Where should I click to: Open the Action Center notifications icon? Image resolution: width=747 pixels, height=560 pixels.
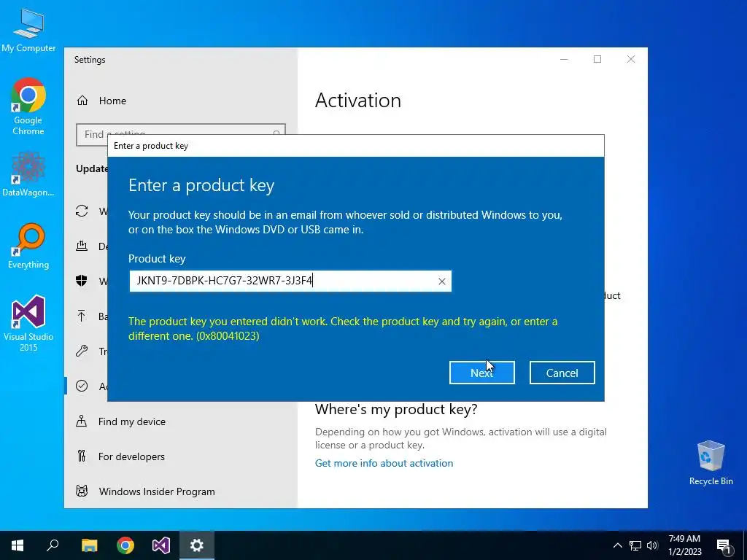tap(724, 545)
